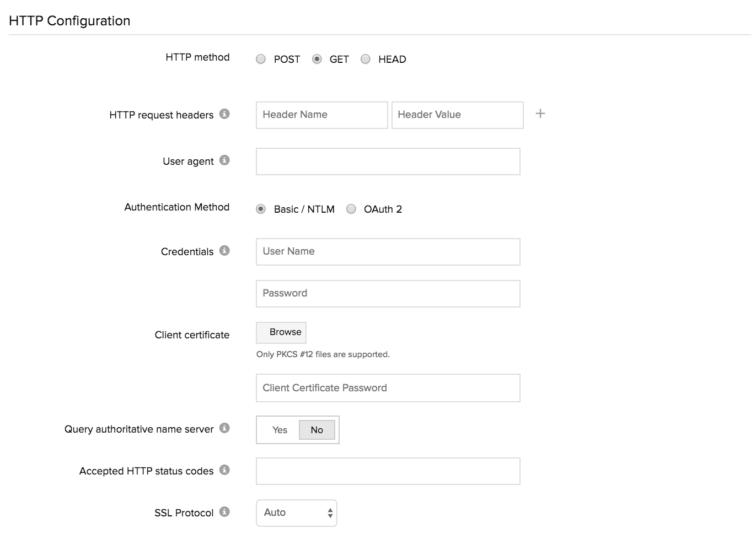The height and width of the screenshot is (550, 756).
Task: Click the Header Name input field
Action: point(321,115)
